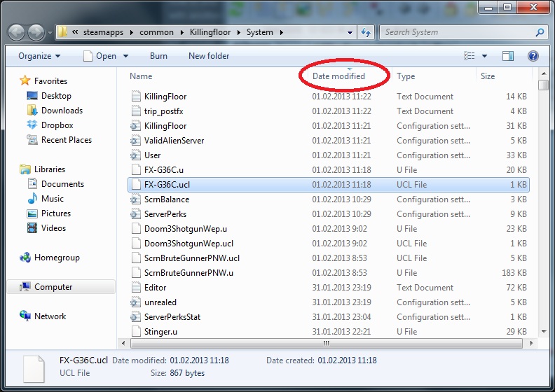
Task: Click the horizontal scrollbar at the bottom
Action: click(x=326, y=344)
